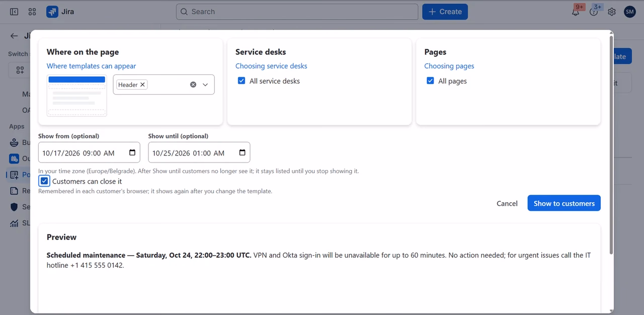The width and height of the screenshot is (644, 315).
Task: Click the portal page icon in the sidebar
Action: coord(14,175)
